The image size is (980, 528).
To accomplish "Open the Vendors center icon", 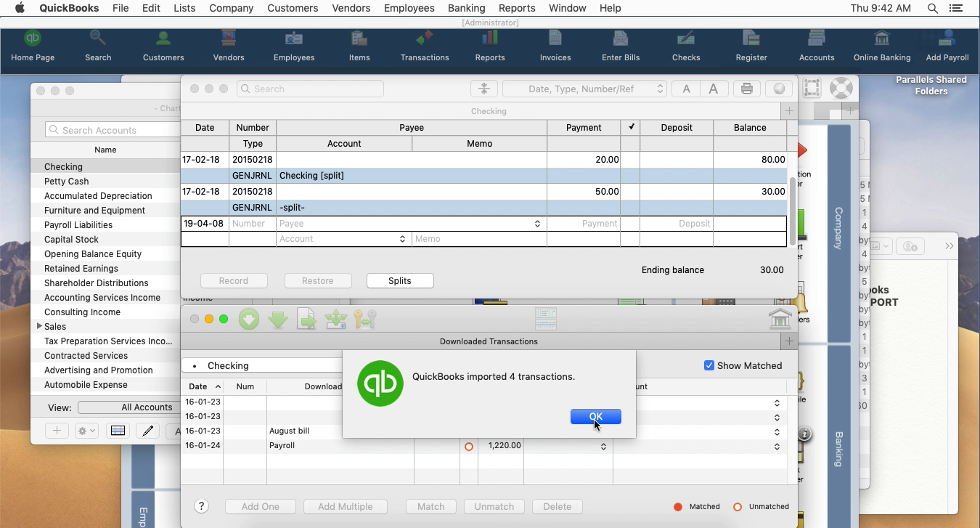I will pyautogui.click(x=229, y=46).
